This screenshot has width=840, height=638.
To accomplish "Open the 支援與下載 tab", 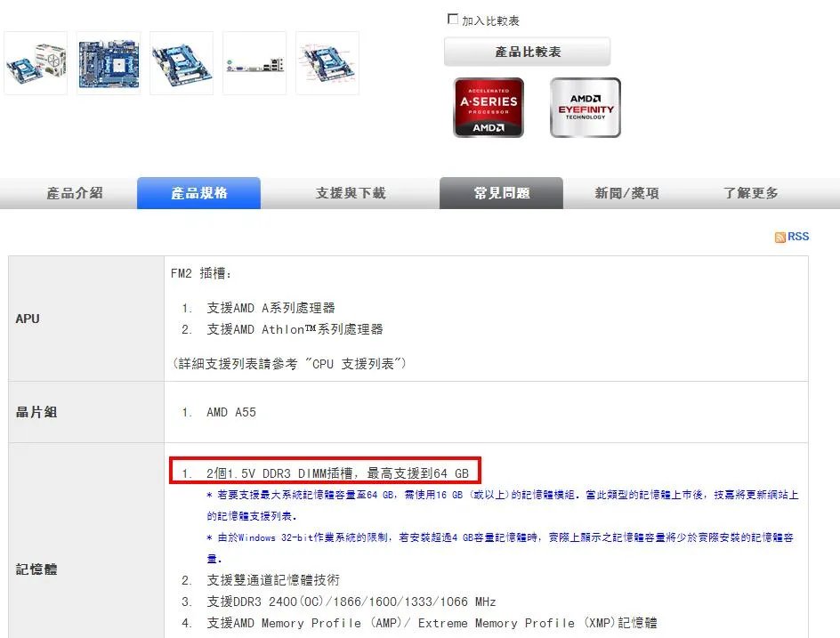I will [x=350, y=192].
